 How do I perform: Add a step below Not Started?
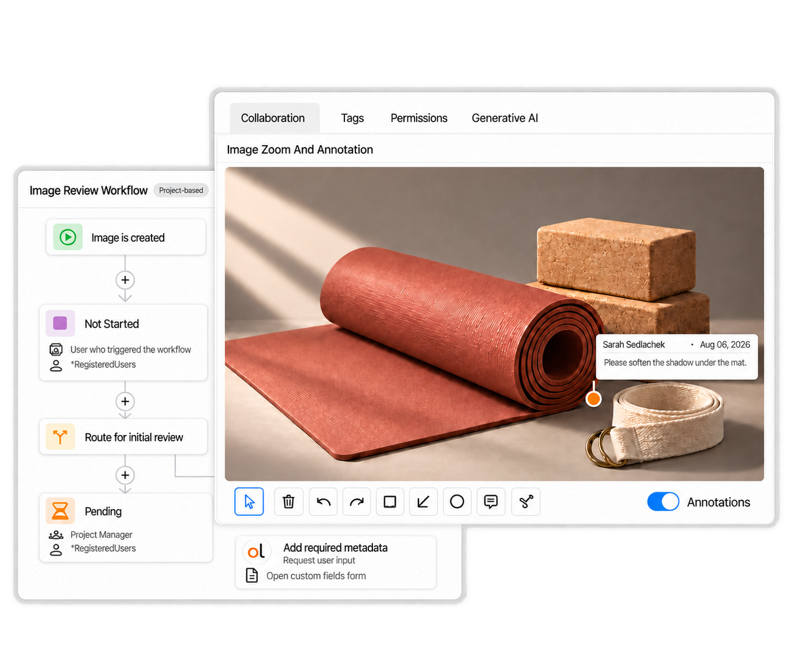click(x=125, y=402)
